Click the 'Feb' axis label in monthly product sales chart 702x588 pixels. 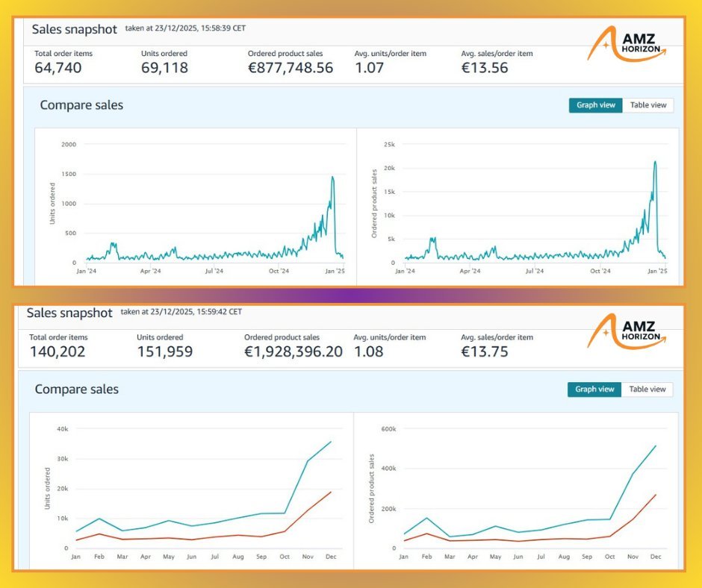pos(426,557)
